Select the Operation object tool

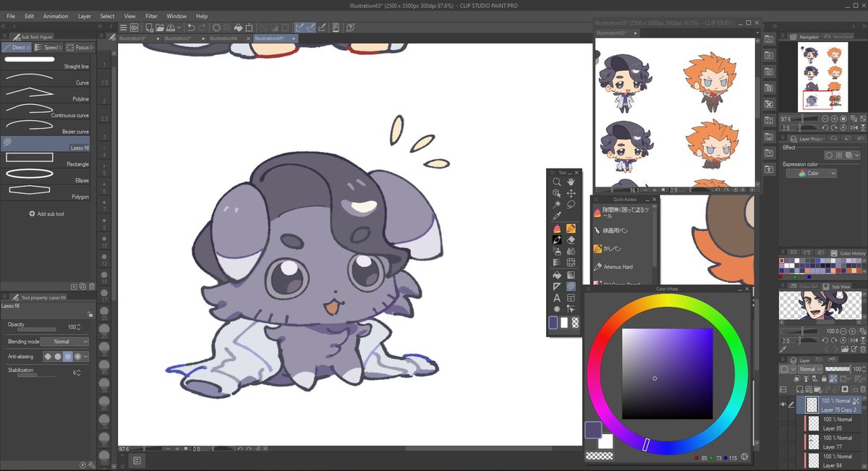(557, 194)
